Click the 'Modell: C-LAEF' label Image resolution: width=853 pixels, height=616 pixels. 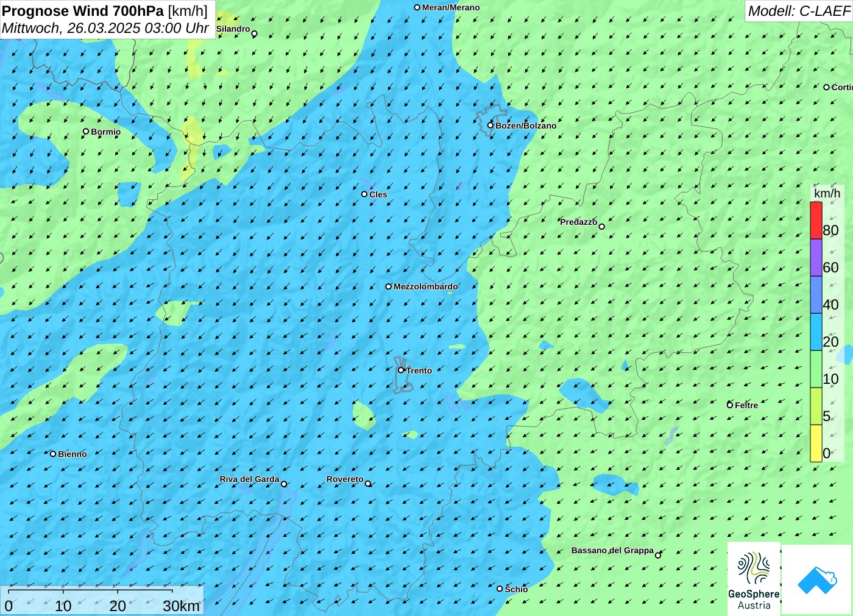[x=799, y=11]
